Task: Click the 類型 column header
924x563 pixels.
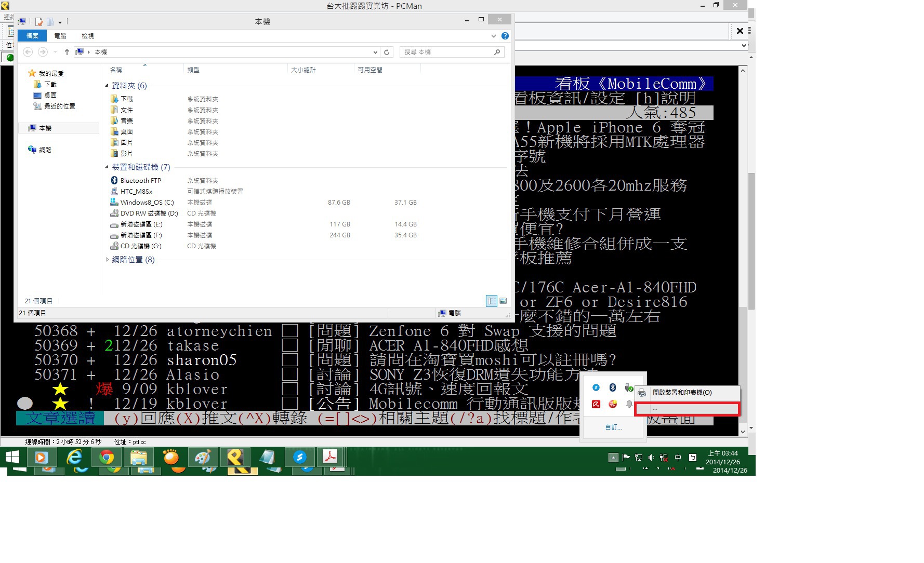Action: pyautogui.click(x=193, y=70)
